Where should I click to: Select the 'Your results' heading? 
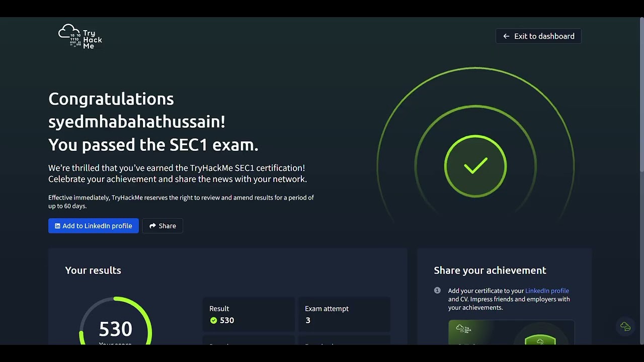(93, 270)
